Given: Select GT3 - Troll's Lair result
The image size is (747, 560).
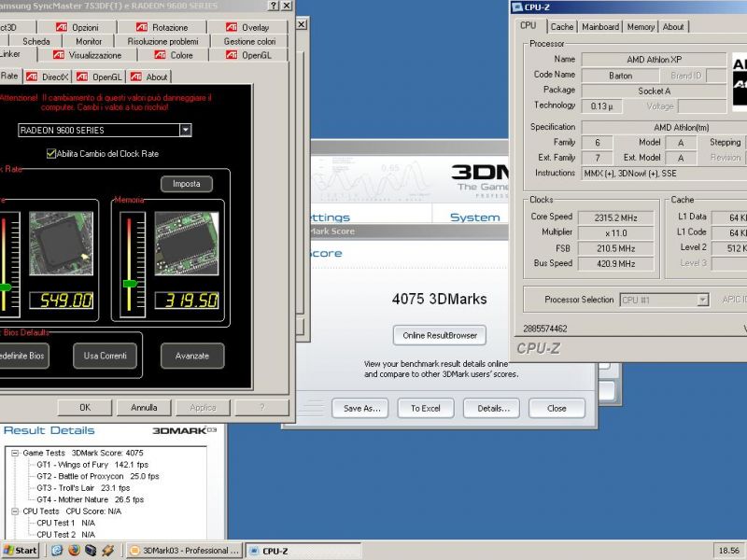Looking at the screenshot, I should point(83,487).
